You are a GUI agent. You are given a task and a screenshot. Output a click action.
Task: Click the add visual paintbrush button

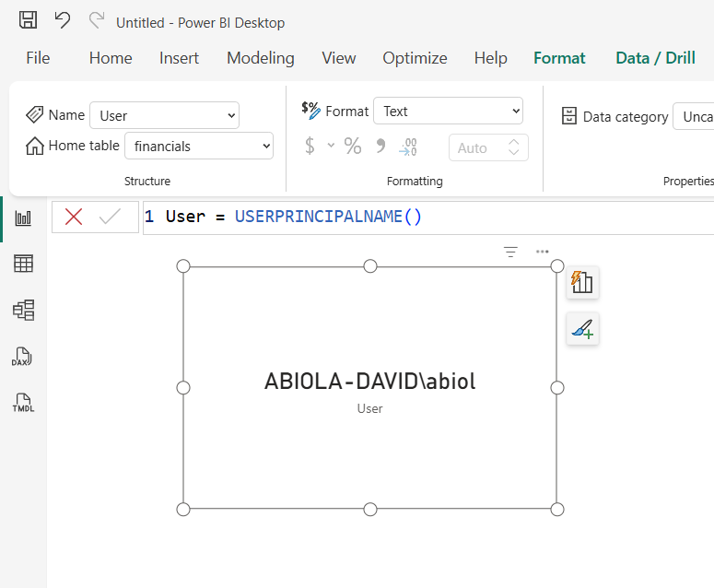coord(582,328)
